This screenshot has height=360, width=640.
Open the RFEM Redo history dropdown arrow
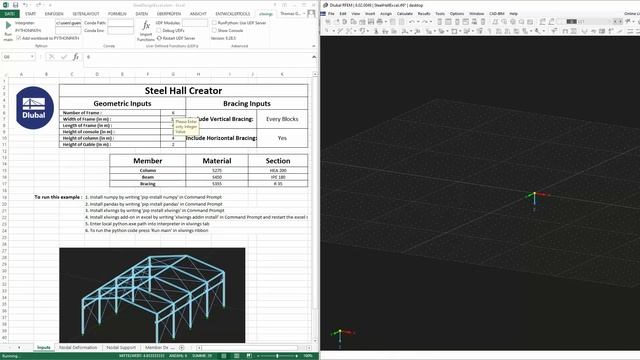[431, 22]
